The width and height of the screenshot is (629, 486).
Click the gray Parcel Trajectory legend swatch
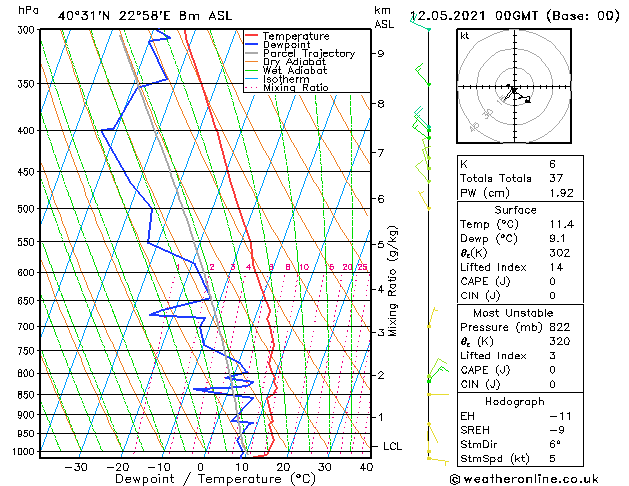[x=252, y=53]
